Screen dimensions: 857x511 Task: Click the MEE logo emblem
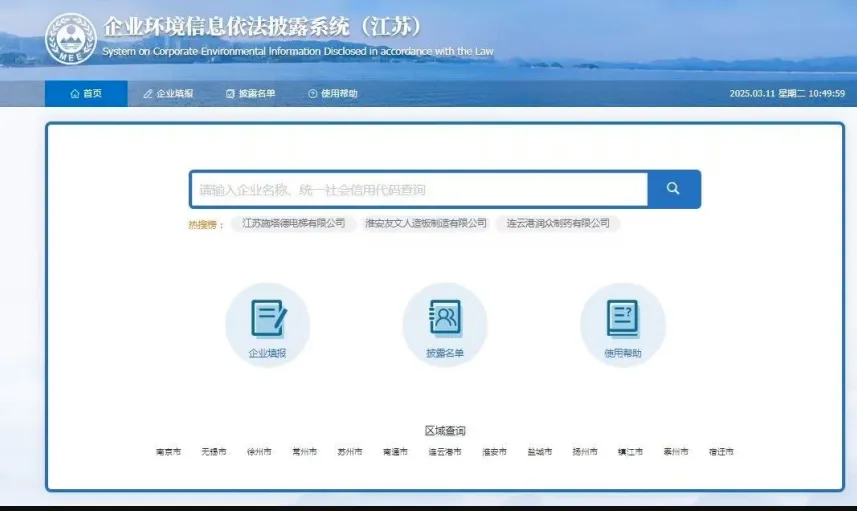pyautogui.click(x=71, y=39)
